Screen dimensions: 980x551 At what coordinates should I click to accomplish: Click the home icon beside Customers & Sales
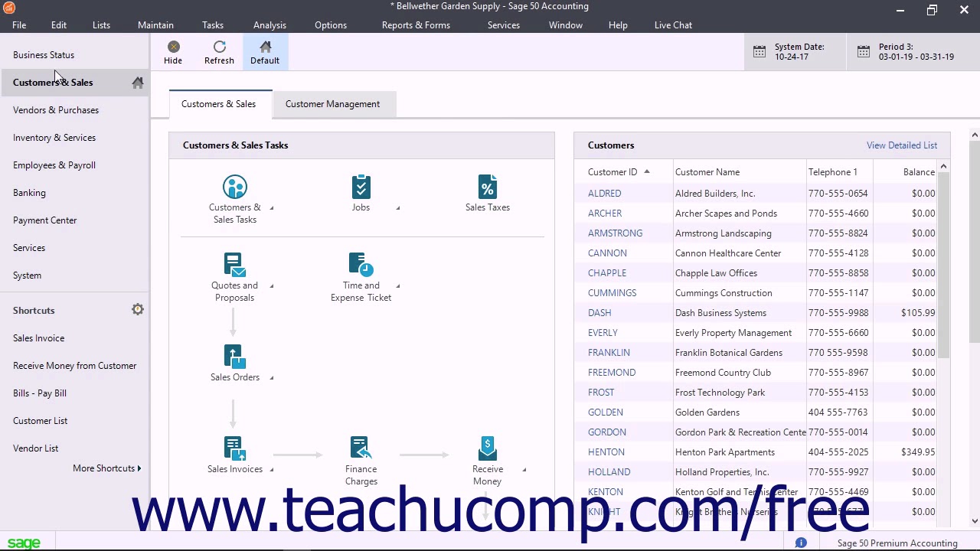click(x=138, y=83)
